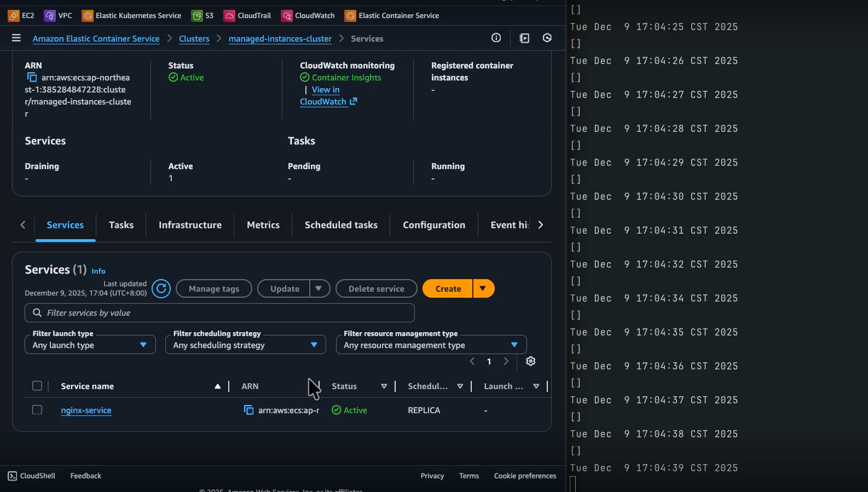This screenshot has height=492, width=868.
Task: Open services table preferences gear icon
Action: click(530, 361)
